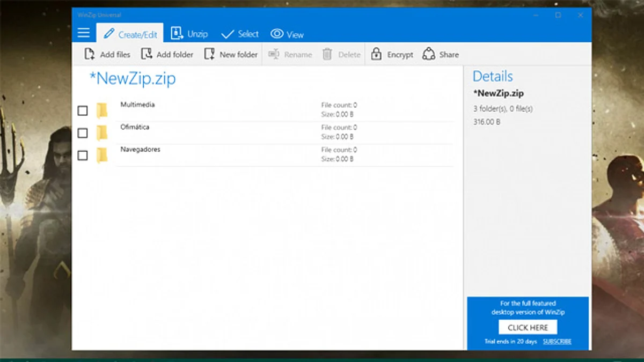Click the Share icon

pyautogui.click(x=428, y=54)
